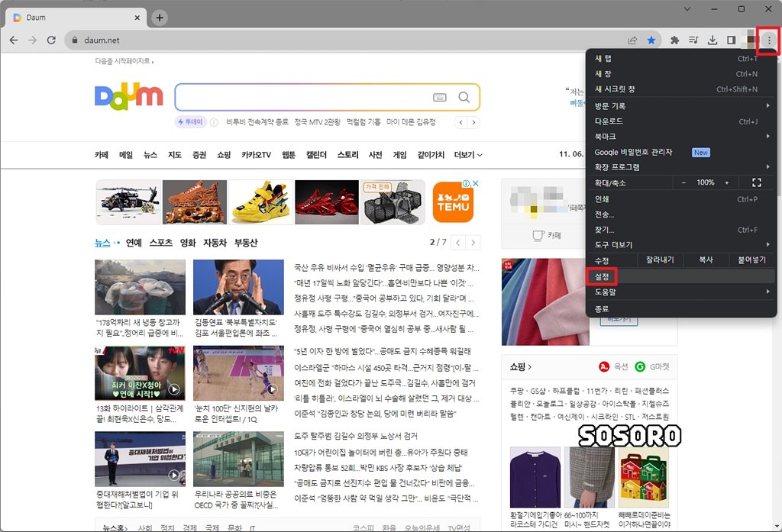Close the TEMU ad with X icon

click(476, 183)
